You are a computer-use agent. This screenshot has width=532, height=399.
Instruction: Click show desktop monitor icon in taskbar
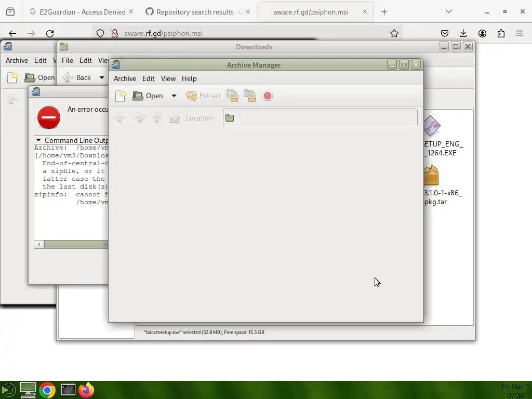28,390
